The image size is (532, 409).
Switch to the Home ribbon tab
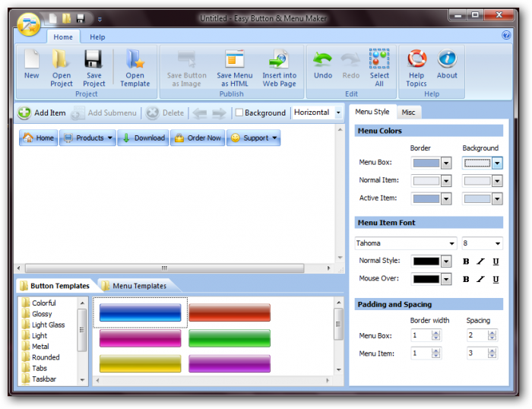point(63,37)
